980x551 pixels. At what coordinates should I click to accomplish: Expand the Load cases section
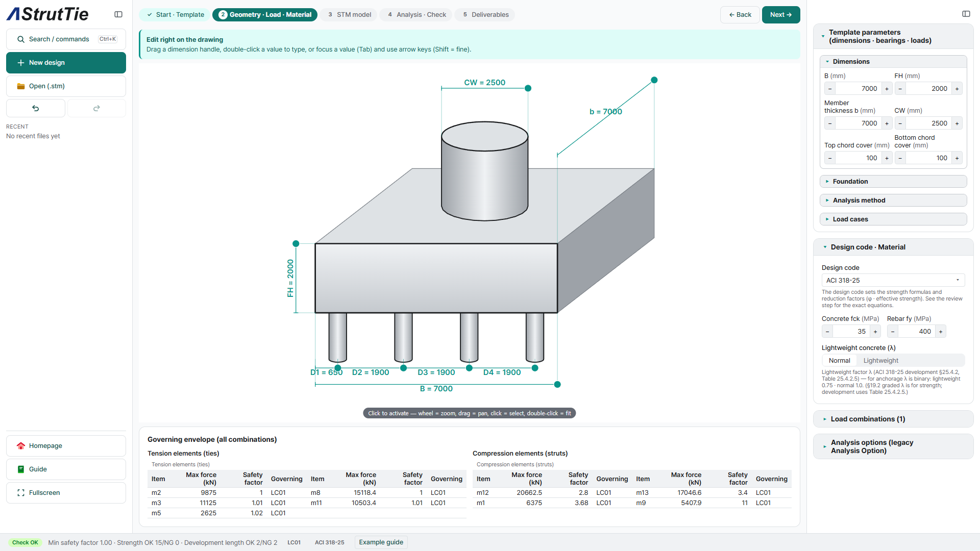click(893, 219)
